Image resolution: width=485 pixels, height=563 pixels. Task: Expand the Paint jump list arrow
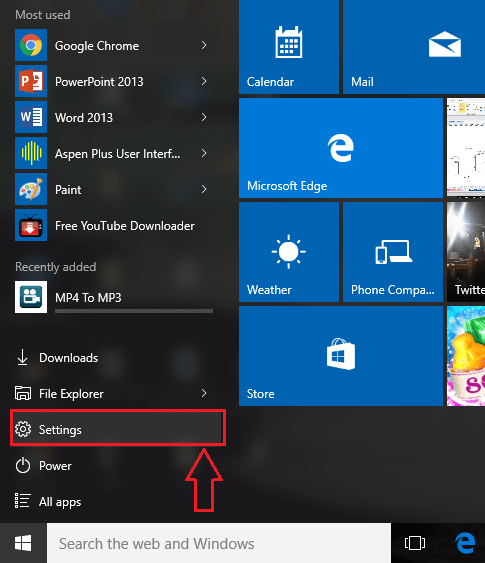coord(204,189)
